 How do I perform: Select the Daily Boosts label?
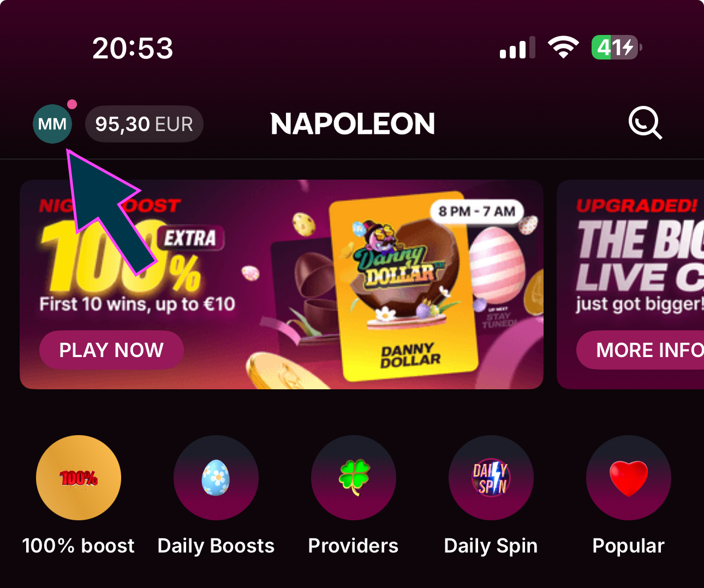(216, 546)
